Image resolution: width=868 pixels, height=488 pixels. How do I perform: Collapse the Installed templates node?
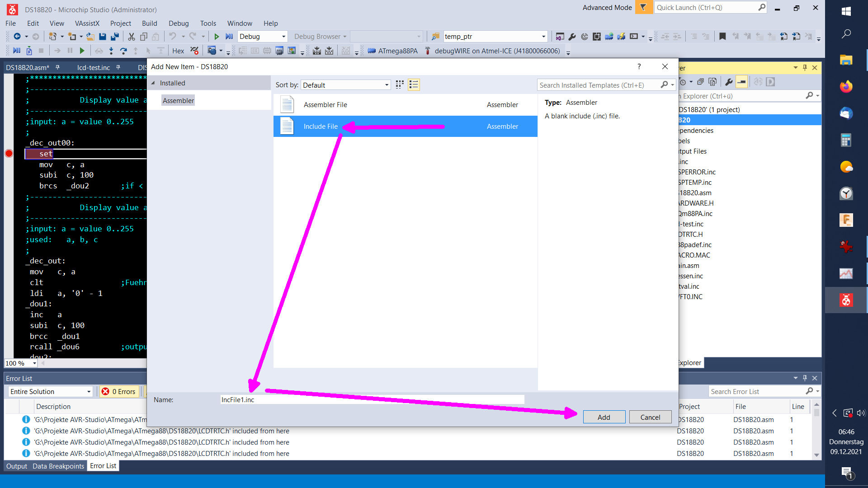click(153, 83)
